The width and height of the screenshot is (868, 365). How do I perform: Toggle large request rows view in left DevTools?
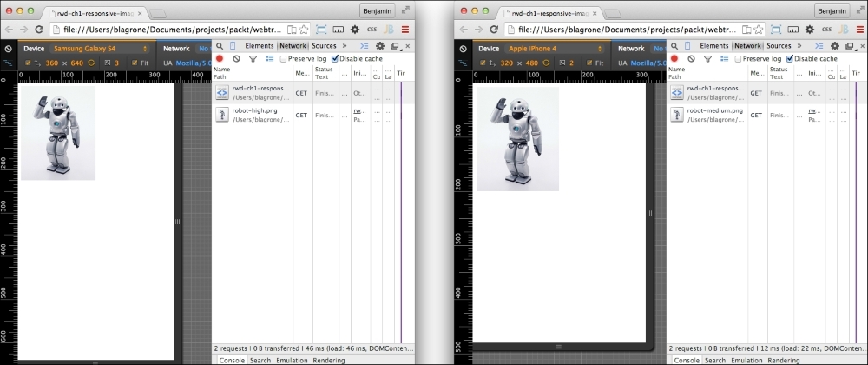270,58
